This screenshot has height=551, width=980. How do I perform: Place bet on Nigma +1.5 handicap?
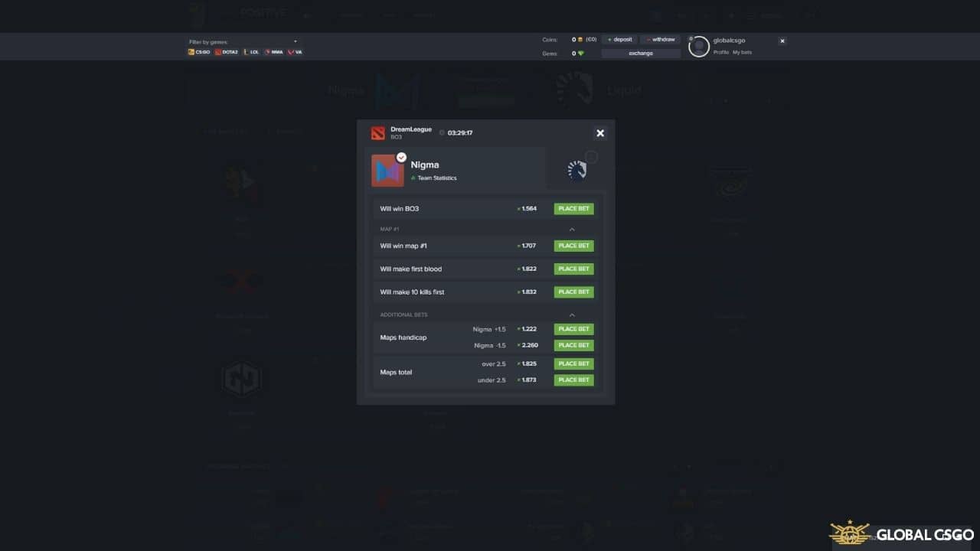click(x=573, y=329)
